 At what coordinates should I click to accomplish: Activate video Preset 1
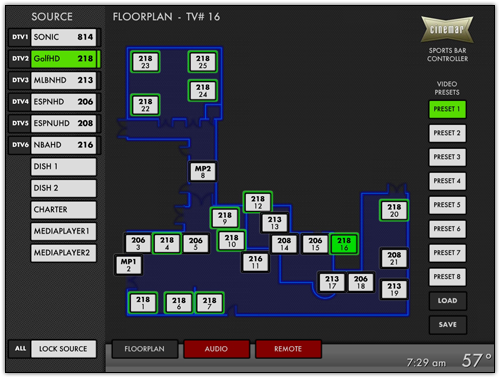447,109
